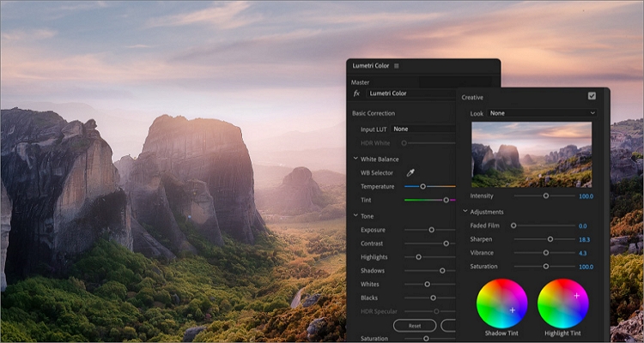
Task: Collapse the Adjustments section
Action: [465, 211]
